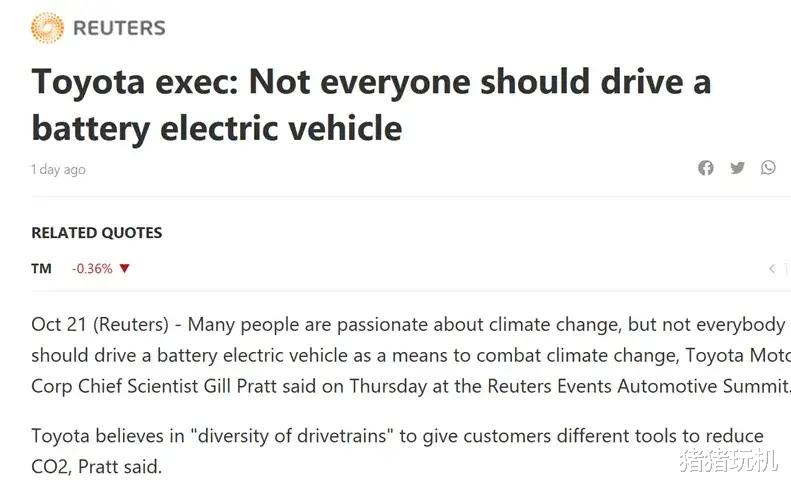The height and width of the screenshot is (489, 791).
Task: Click the '1 day ago' timestamp
Action: (x=58, y=170)
